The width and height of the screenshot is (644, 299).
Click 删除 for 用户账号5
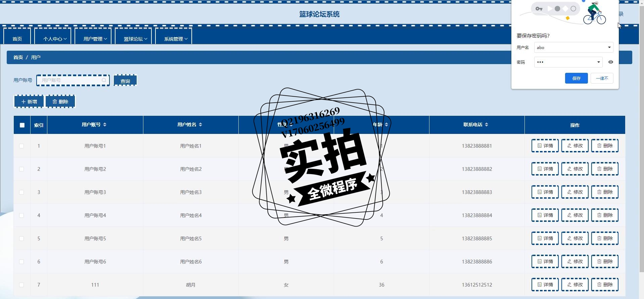(605, 238)
